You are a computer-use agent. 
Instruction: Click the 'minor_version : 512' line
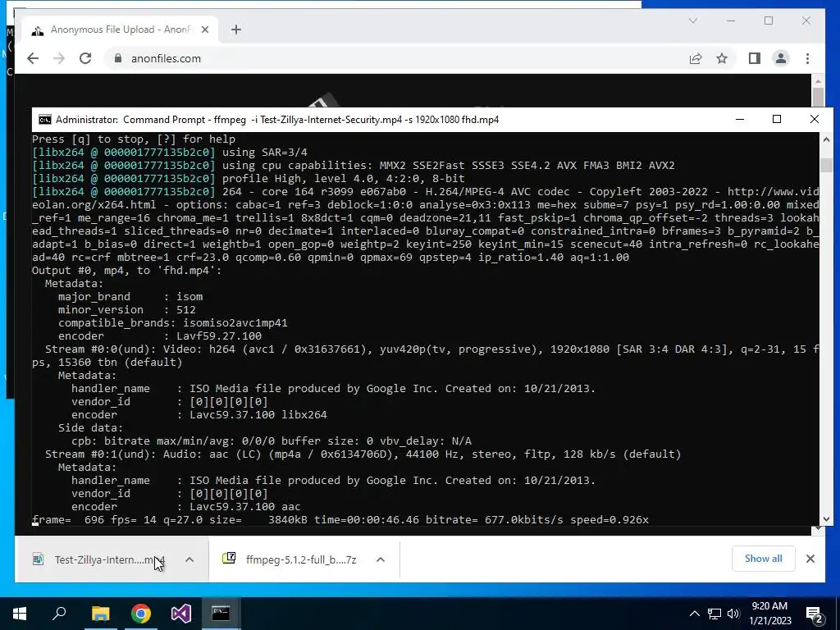pos(127,309)
